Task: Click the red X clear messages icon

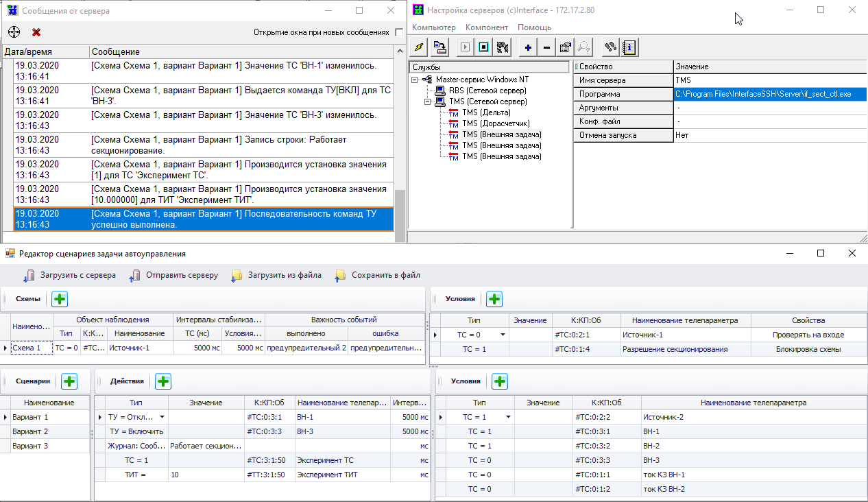Action: 36,32
